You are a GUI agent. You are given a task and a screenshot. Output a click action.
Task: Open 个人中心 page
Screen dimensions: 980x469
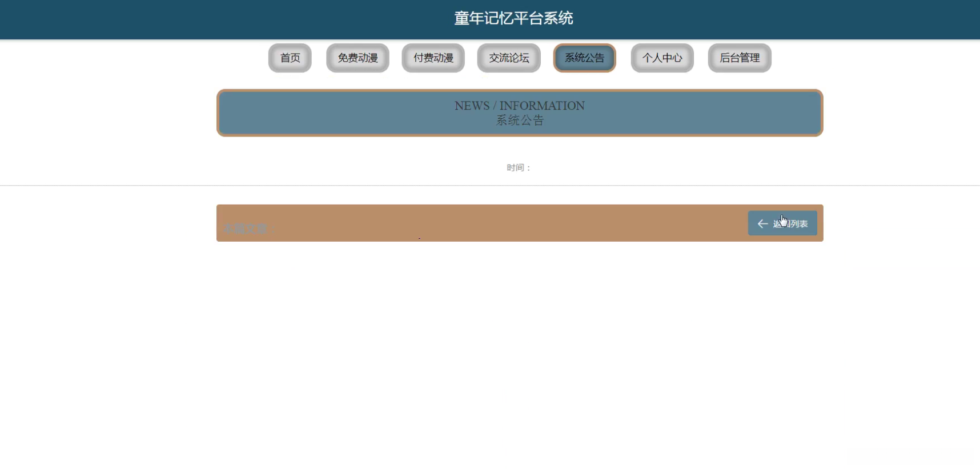[x=662, y=58]
